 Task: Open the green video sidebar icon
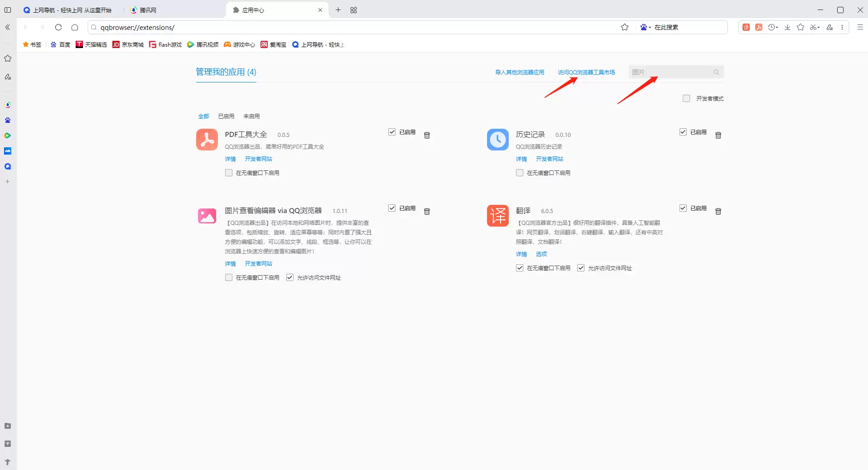tap(8, 136)
